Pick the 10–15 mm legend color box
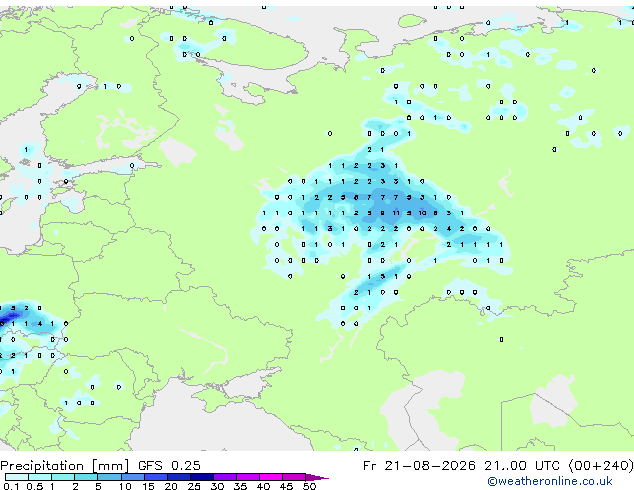634x490 pixels. point(133,477)
